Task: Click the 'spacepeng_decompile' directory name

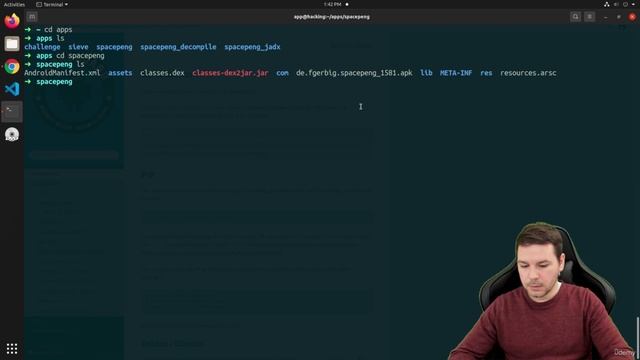Action: click(178, 47)
